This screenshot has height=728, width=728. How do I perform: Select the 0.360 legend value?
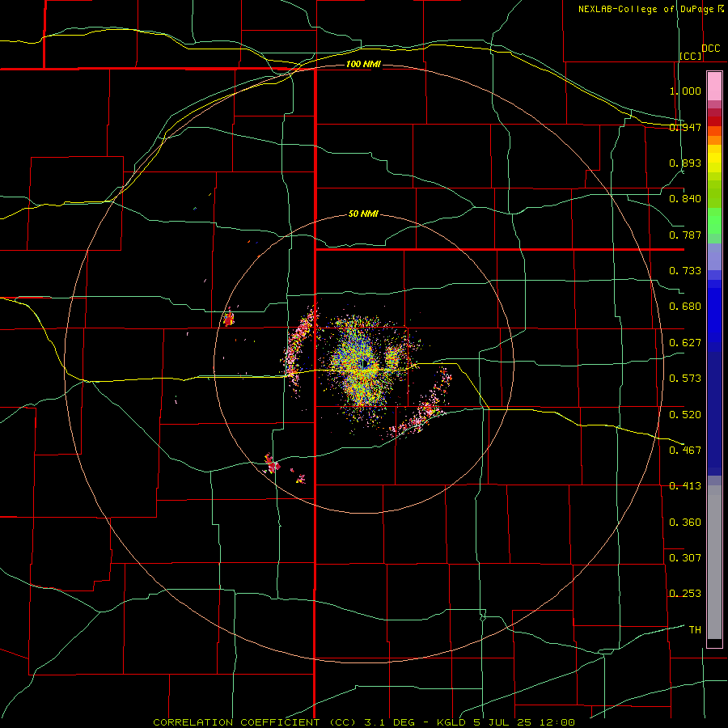(685, 523)
